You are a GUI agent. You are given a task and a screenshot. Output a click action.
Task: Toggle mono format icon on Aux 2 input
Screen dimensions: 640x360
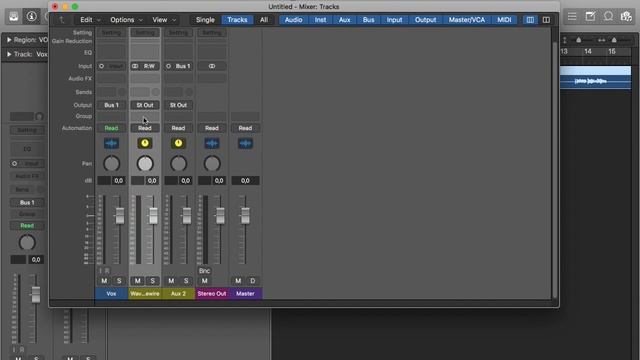(168, 66)
